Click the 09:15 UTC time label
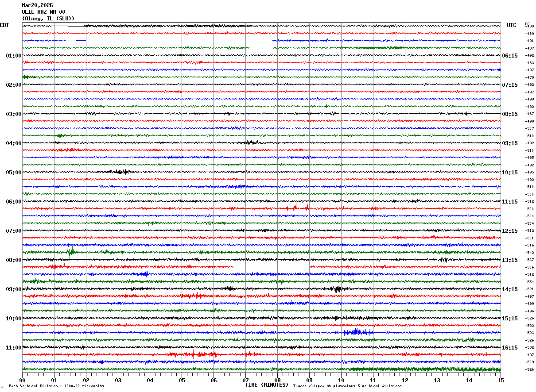The image size is (536, 392). (510, 143)
